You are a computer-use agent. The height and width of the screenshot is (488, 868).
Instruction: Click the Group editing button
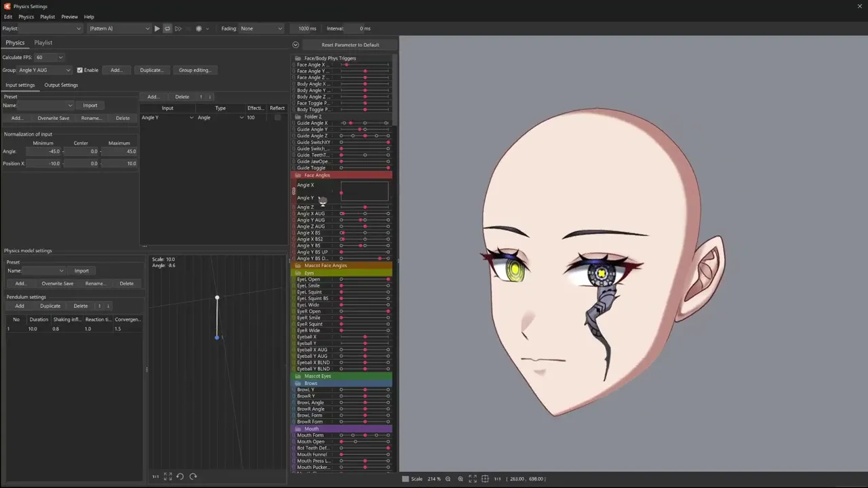click(x=195, y=70)
